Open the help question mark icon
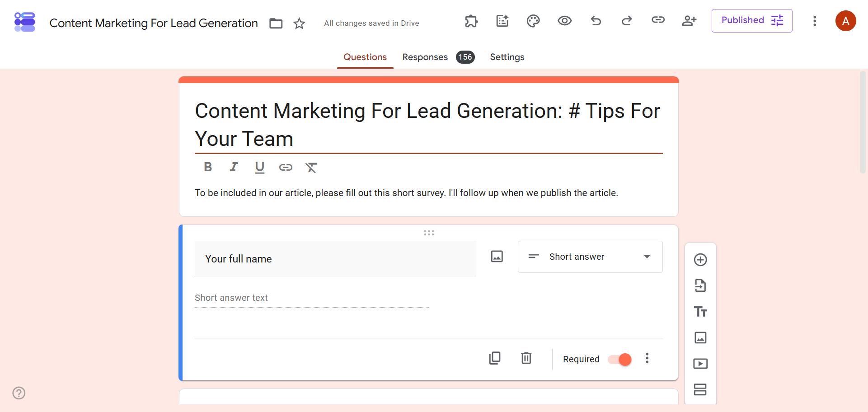This screenshot has height=412, width=868. coord(19,393)
